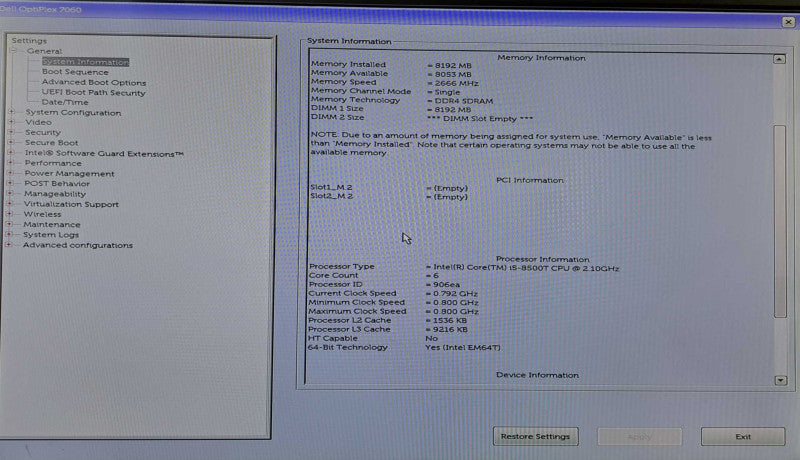Open Date/Time settings

[x=65, y=102]
